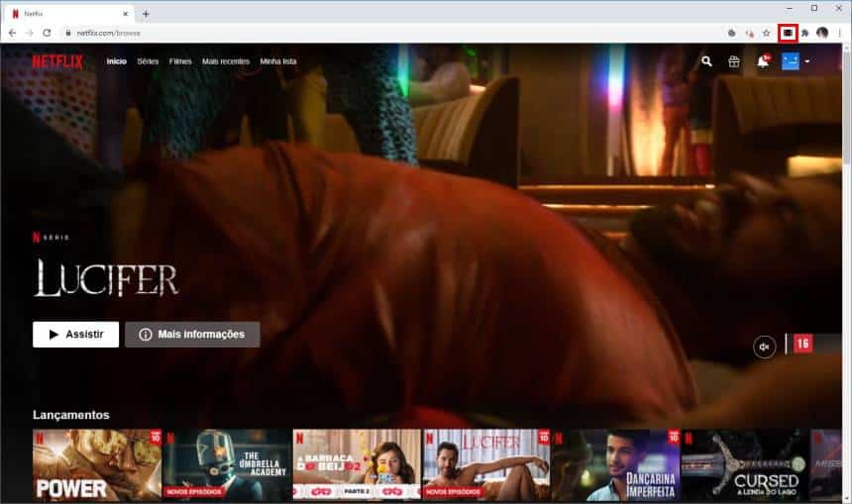Open Minha lista menu item
Image resolution: width=852 pixels, height=504 pixels.
(x=278, y=61)
